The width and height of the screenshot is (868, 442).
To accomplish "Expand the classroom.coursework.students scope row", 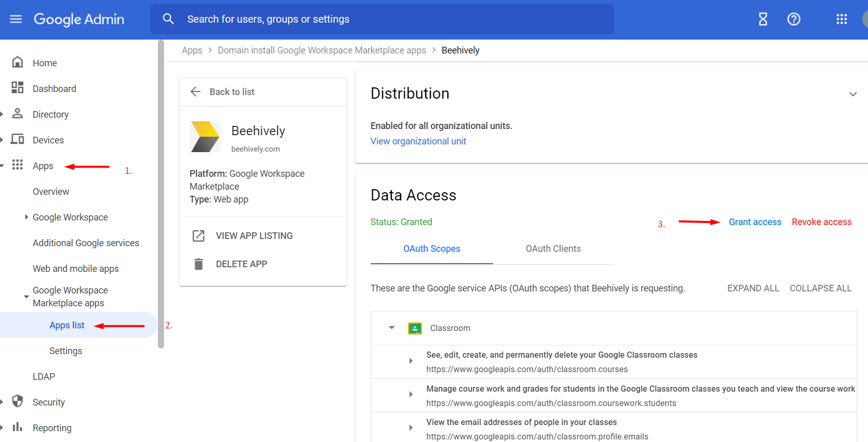I will pyautogui.click(x=411, y=394).
